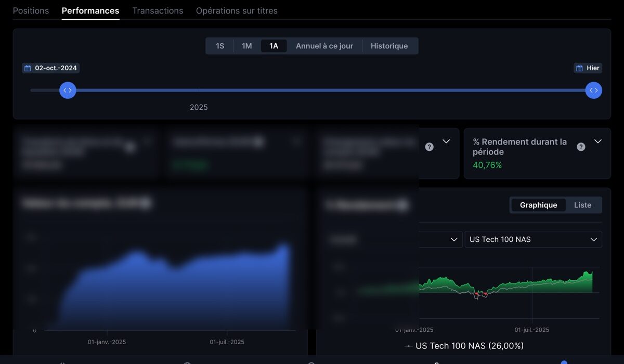
Task: Select the 1M period
Action: [246, 46]
